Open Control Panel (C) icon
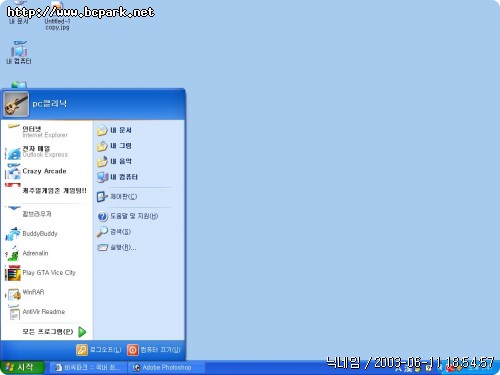 102,197
